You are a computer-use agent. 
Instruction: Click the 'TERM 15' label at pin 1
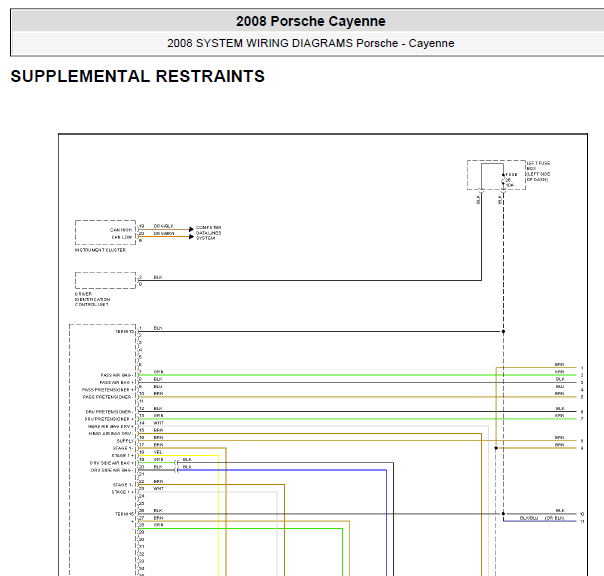coord(124,332)
